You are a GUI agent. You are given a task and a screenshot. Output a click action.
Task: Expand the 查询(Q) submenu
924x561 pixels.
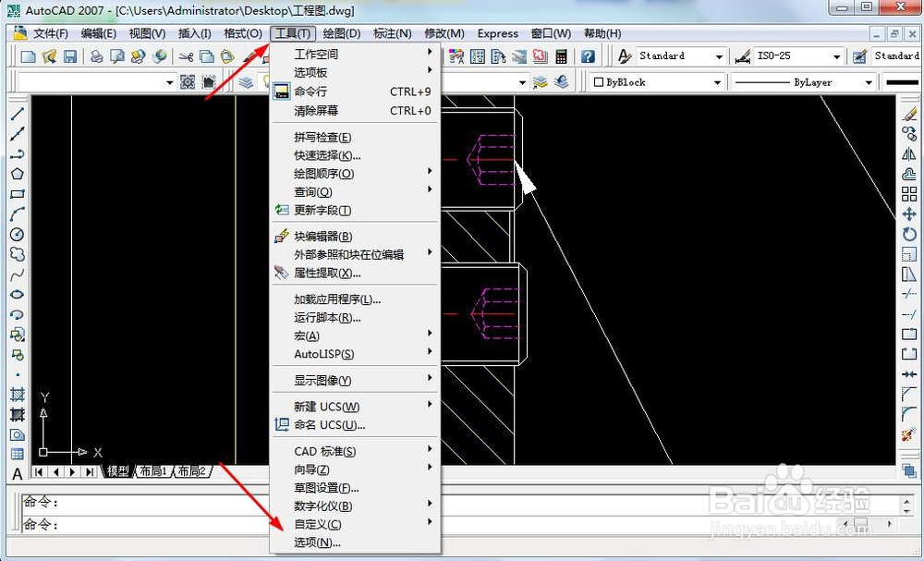(356, 192)
